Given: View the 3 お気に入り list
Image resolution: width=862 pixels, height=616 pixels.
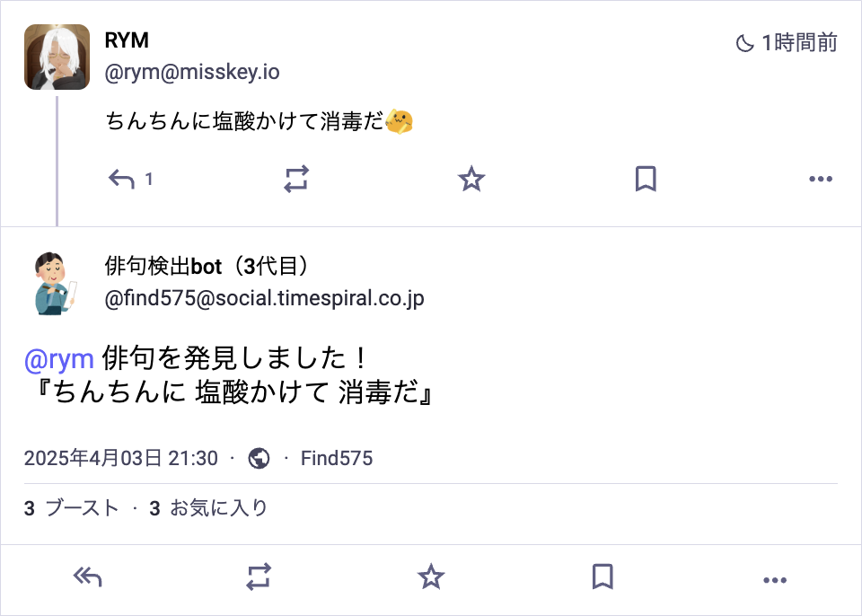Looking at the screenshot, I should pyautogui.click(x=208, y=508).
